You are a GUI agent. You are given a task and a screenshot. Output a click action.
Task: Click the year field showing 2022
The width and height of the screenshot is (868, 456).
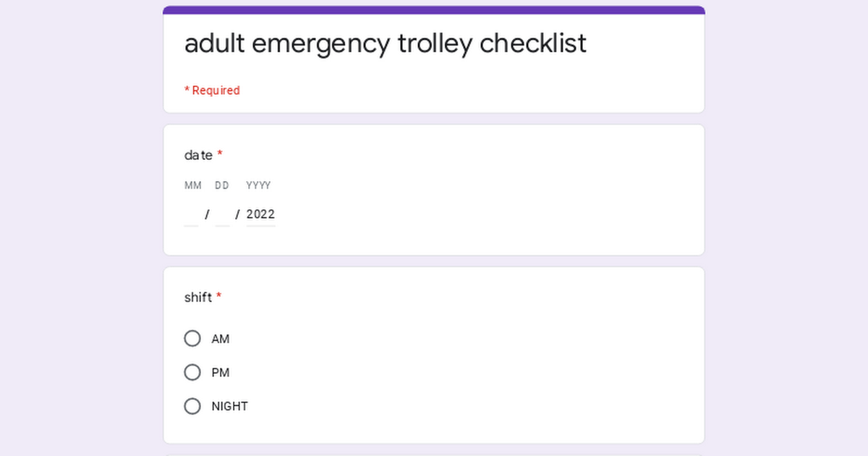[x=260, y=215]
